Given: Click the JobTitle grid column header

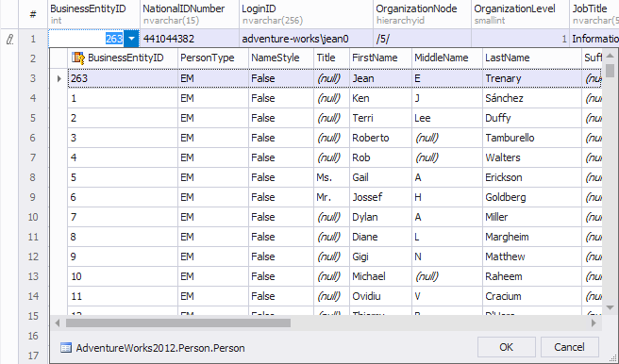Looking at the screenshot, I should pos(594,14).
